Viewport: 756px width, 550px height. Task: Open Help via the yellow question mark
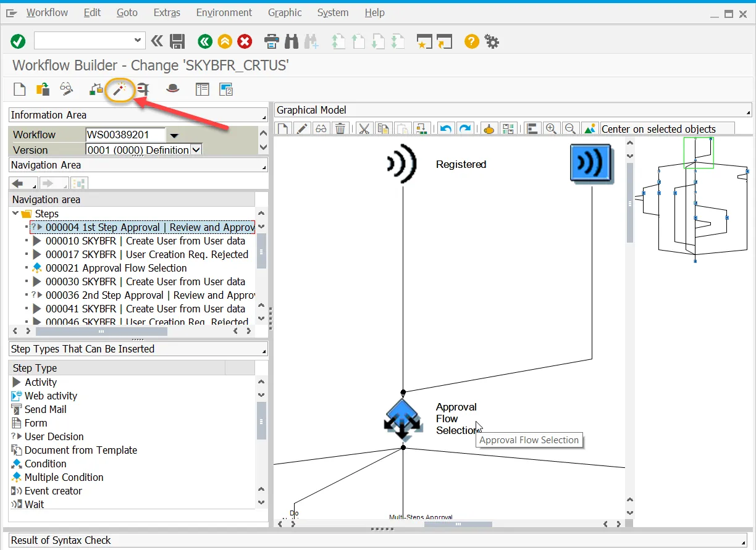pos(472,41)
